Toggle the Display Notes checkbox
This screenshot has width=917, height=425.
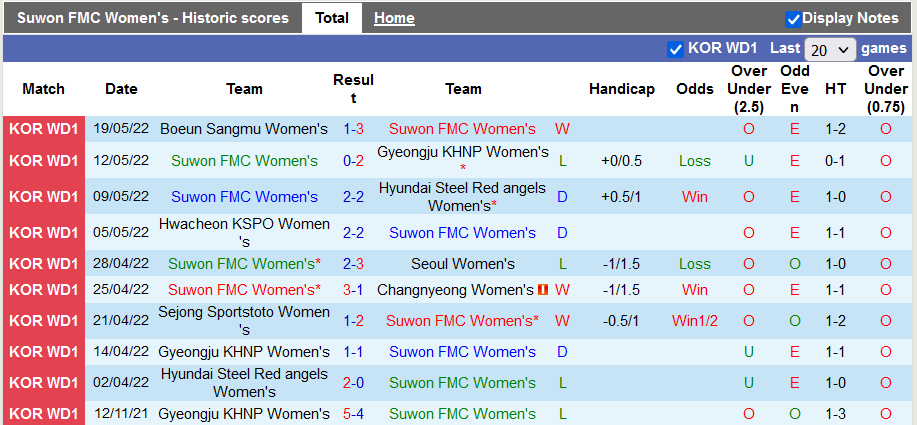pyautogui.click(x=794, y=18)
